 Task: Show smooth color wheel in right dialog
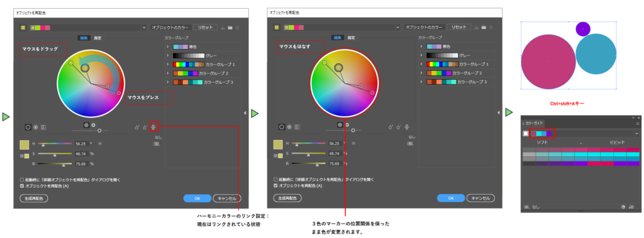click(282, 127)
